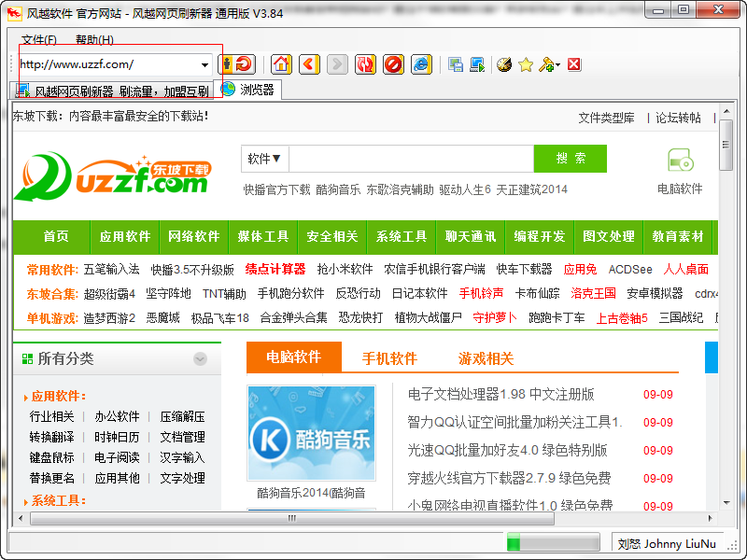Click 首页 in the green navigation bar
Screen dimensions: 747x560
pyautogui.click(x=56, y=237)
